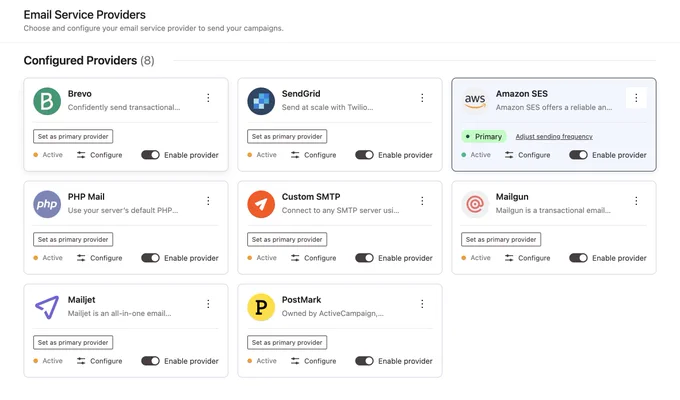Set SendGrid as primary provider
Viewport: 680px width, 400px height.
coord(287,136)
